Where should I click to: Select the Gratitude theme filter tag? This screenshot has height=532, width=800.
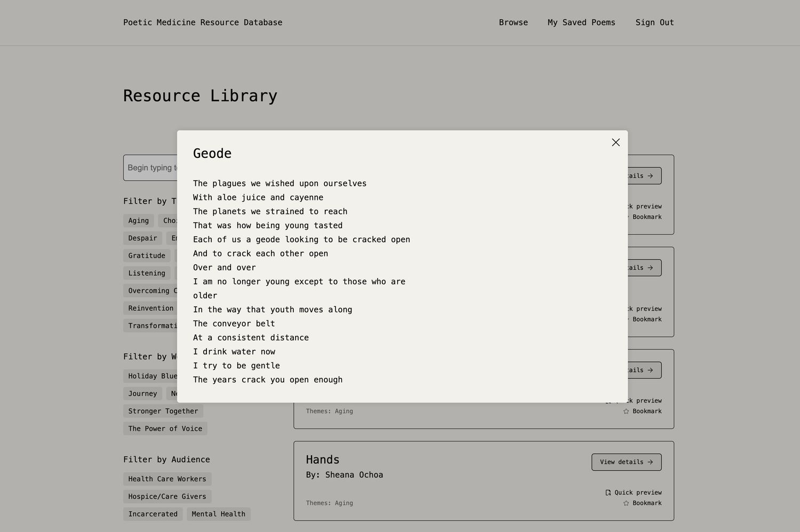pos(147,256)
